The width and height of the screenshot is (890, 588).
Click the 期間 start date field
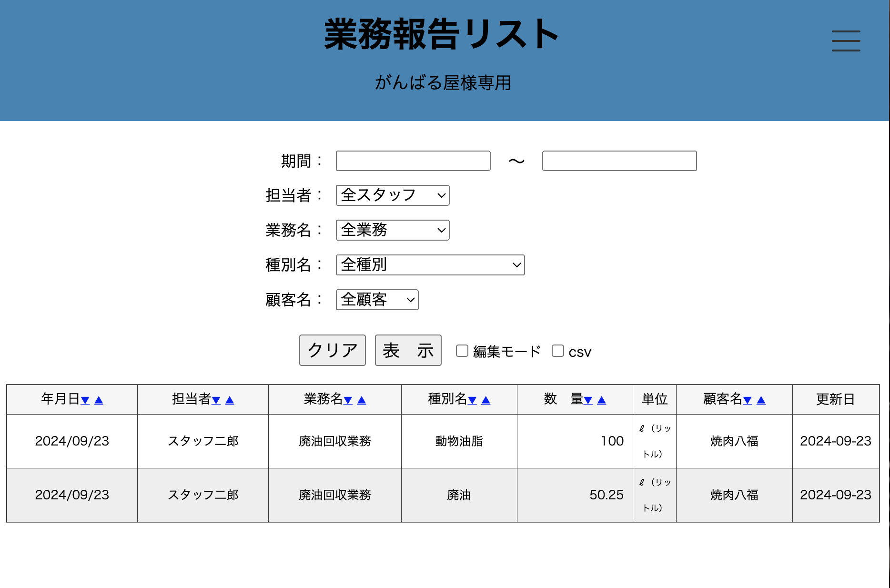click(x=413, y=161)
